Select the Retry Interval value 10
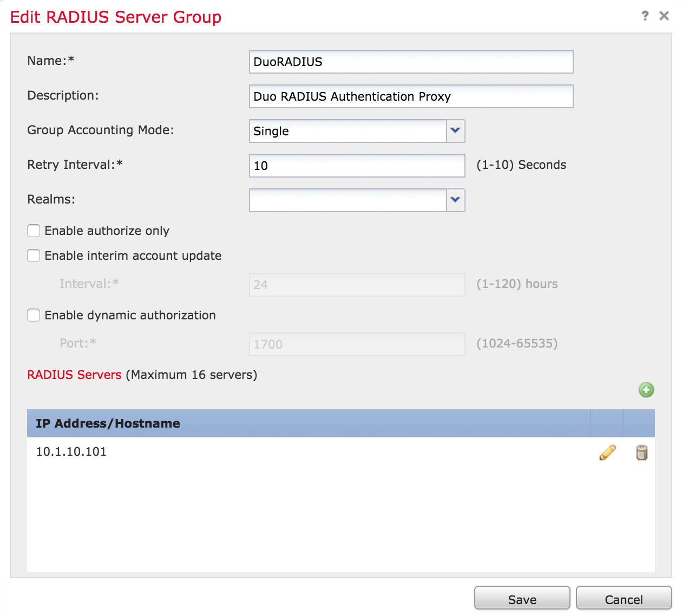The height and width of the screenshot is (616, 682). [356, 166]
